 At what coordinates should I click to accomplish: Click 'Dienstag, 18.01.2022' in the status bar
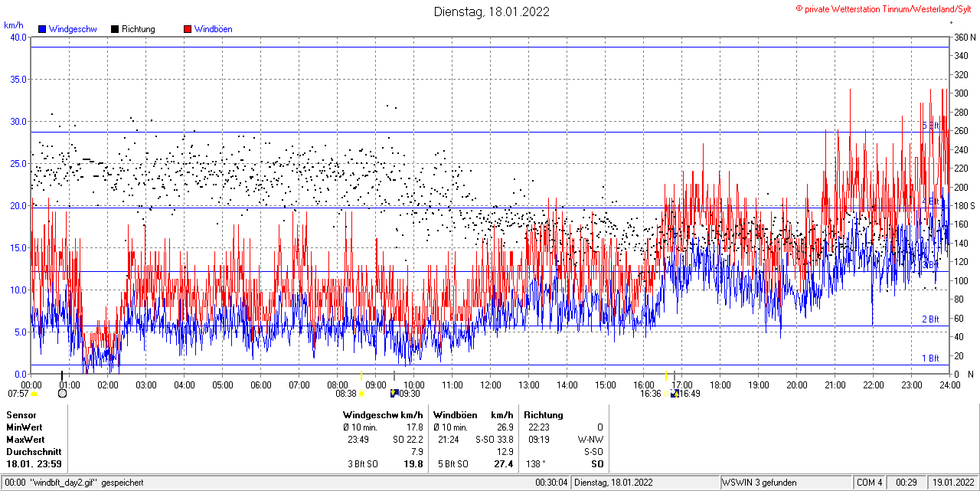(613, 483)
